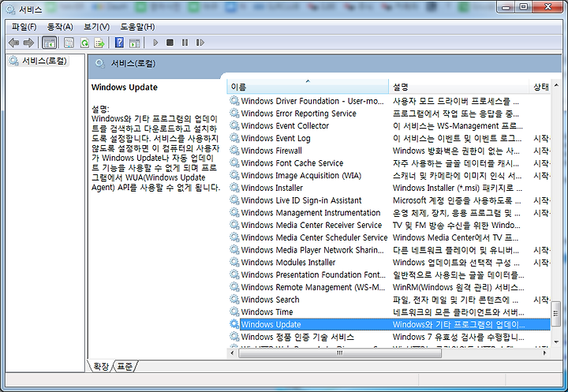
Task: Click the Windows Firewall description cell
Action: pos(458,151)
